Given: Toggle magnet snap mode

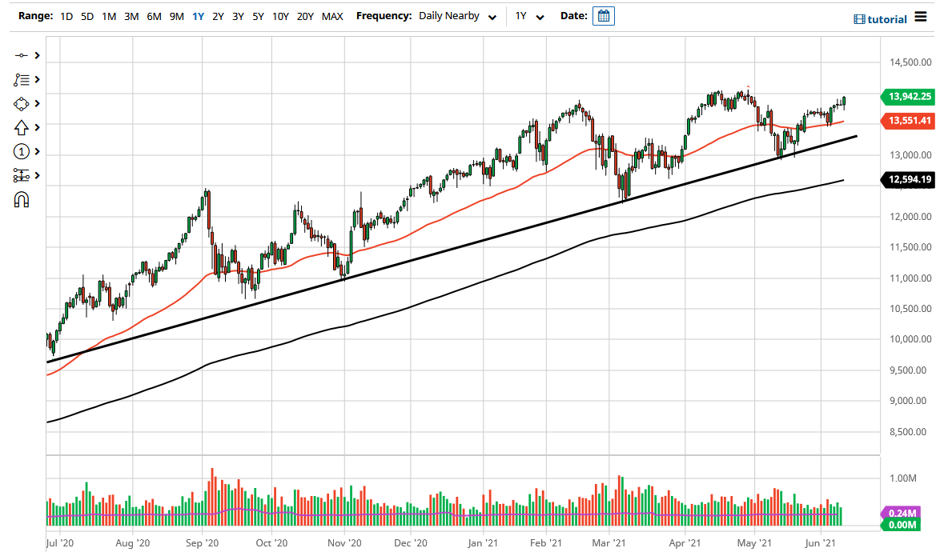Looking at the screenshot, I should click(x=22, y=199).
